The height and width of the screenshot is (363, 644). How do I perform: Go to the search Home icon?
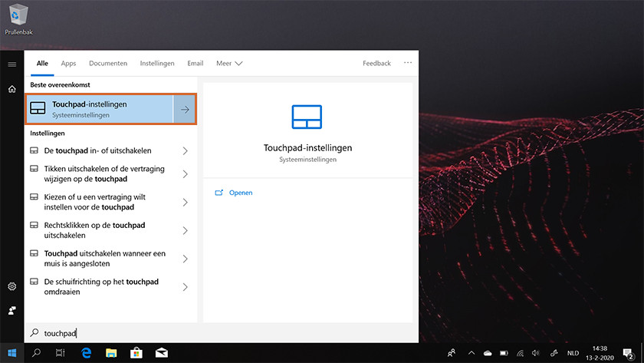[x=12, y=89]
